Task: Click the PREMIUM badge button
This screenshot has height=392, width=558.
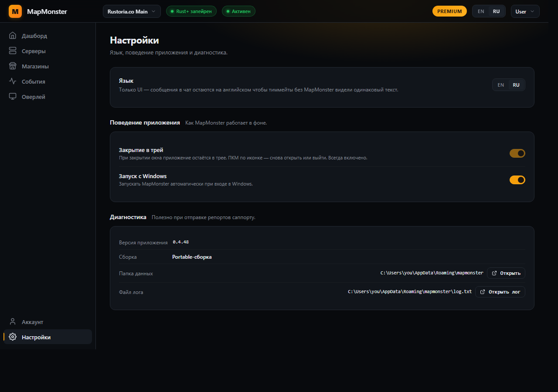Action: pos(449,11)
